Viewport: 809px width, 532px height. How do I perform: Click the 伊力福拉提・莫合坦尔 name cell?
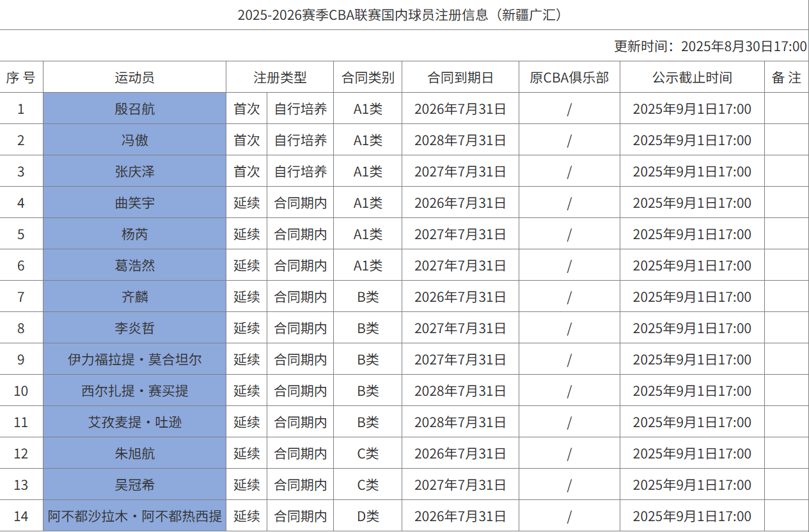click(x=134, y=359)
